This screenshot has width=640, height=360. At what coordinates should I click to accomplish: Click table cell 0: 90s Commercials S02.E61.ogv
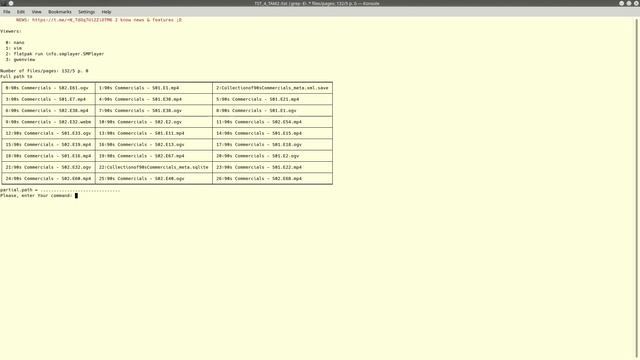48,88
